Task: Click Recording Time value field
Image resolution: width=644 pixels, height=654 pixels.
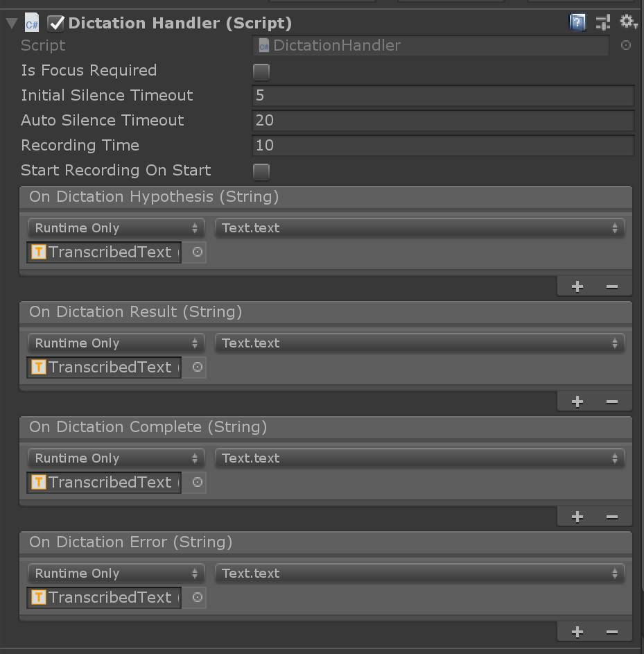Action: click(x=443, y=146)
